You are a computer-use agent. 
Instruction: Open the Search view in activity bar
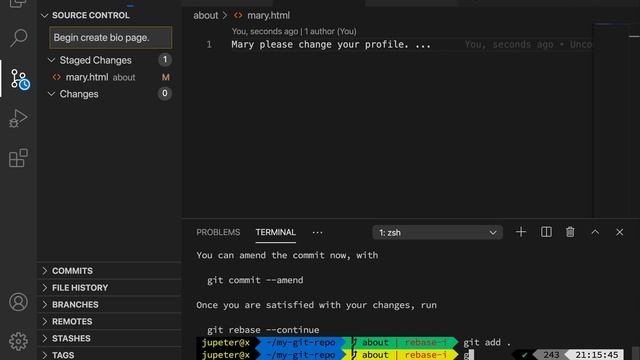tap(18, 38)
